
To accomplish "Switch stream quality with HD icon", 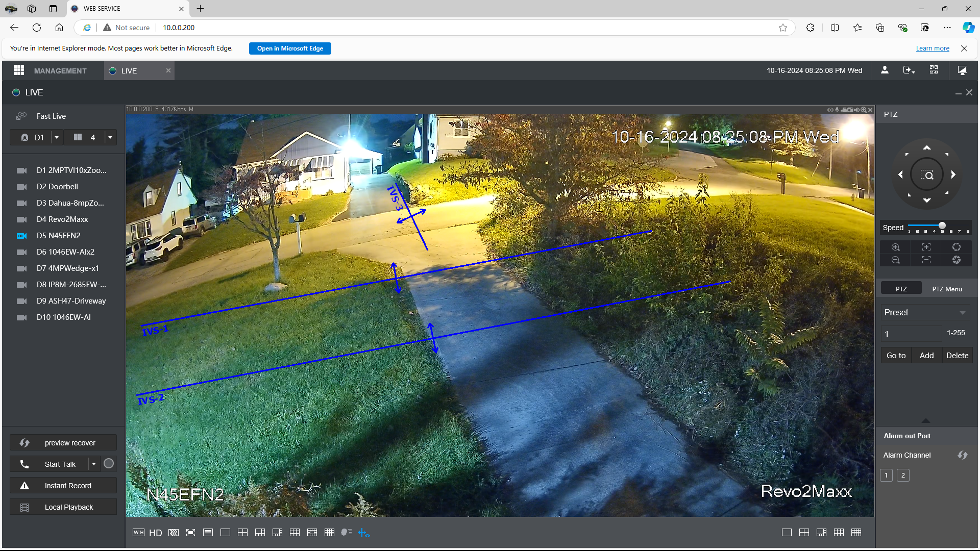I will (x=155, y=533).
